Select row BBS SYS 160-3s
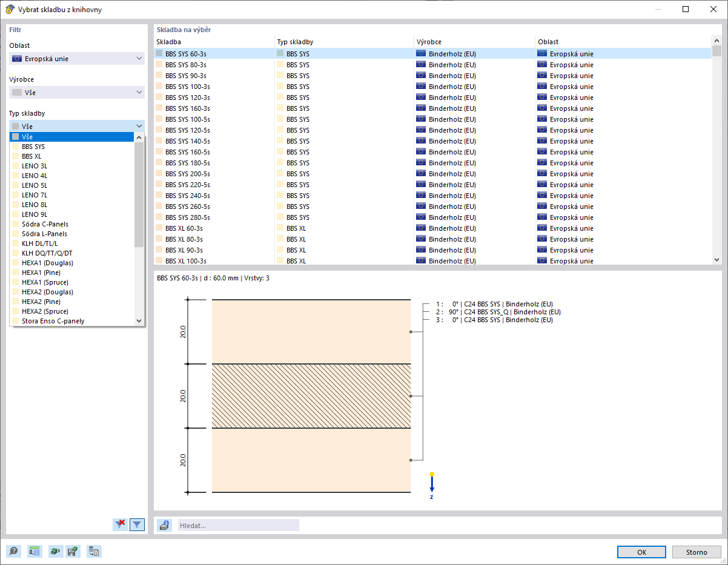The height and width of the screenshot is (565, 728). (432, 108)
